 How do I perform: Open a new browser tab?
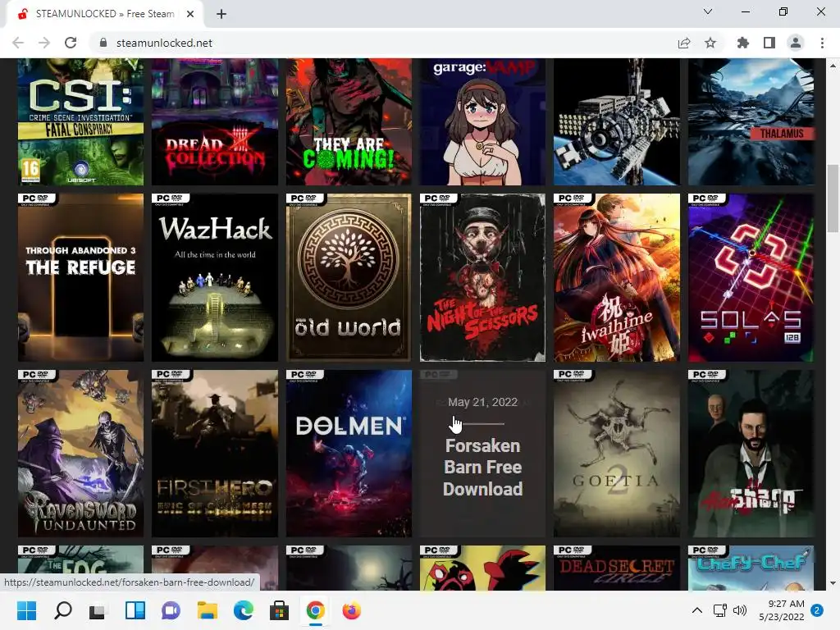tap(221, 14)
